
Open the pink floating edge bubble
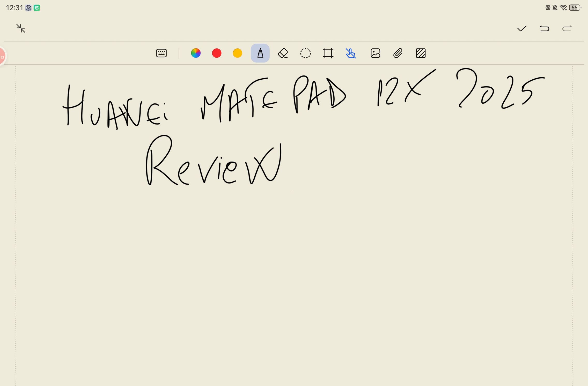click(x=2, y=56)
